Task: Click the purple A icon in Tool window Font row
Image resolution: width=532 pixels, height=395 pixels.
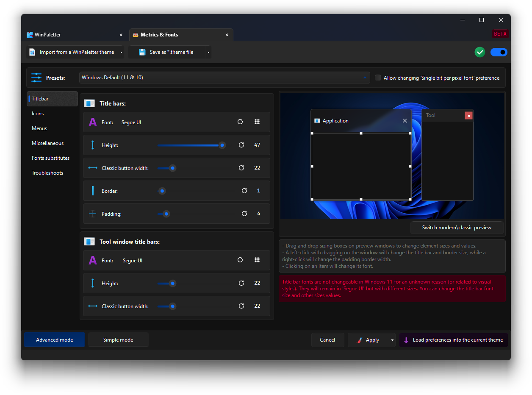Action: pyautogui.click(x=93, y=260)
